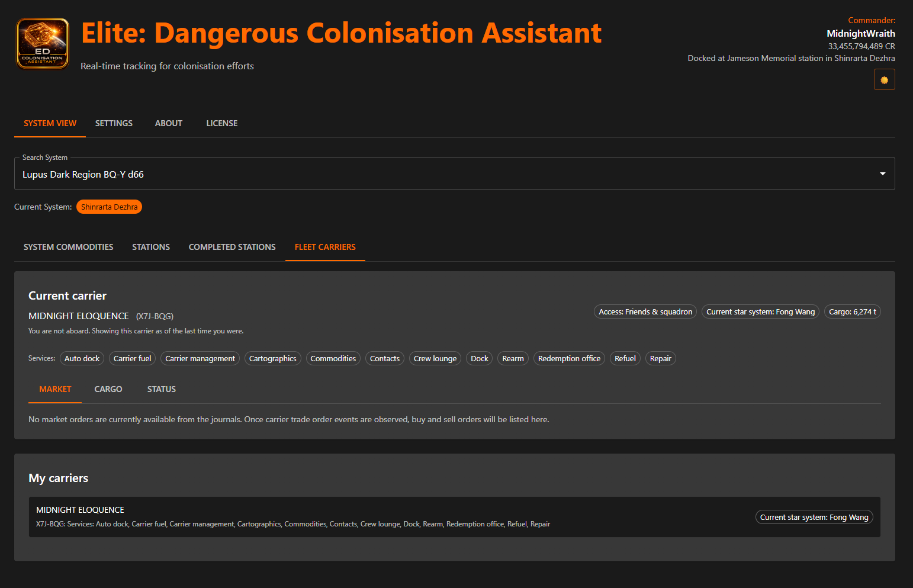The image size is (913, 588).
Task: Select the Stations tab
Action: coord(151,247)
